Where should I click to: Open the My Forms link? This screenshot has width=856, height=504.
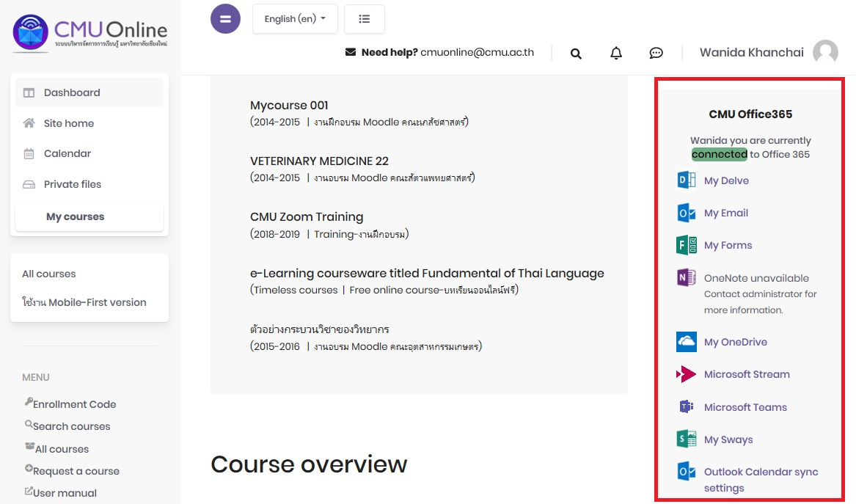coord(728,246)
